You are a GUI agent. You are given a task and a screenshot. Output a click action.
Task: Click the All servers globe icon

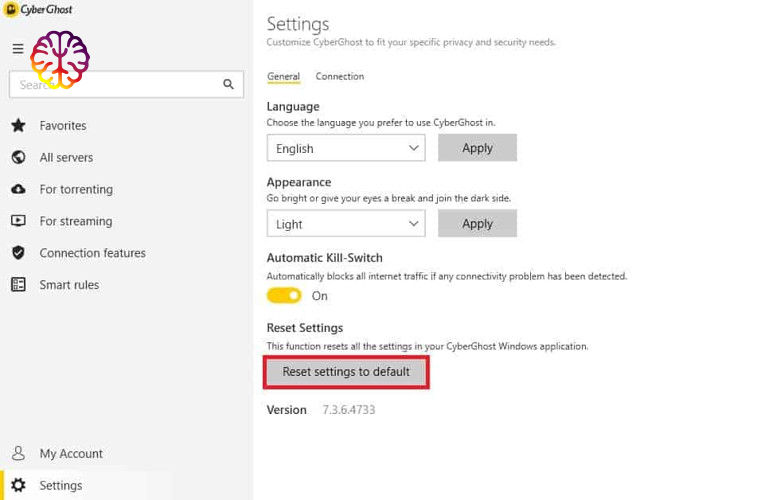click(x=18, y=158)
